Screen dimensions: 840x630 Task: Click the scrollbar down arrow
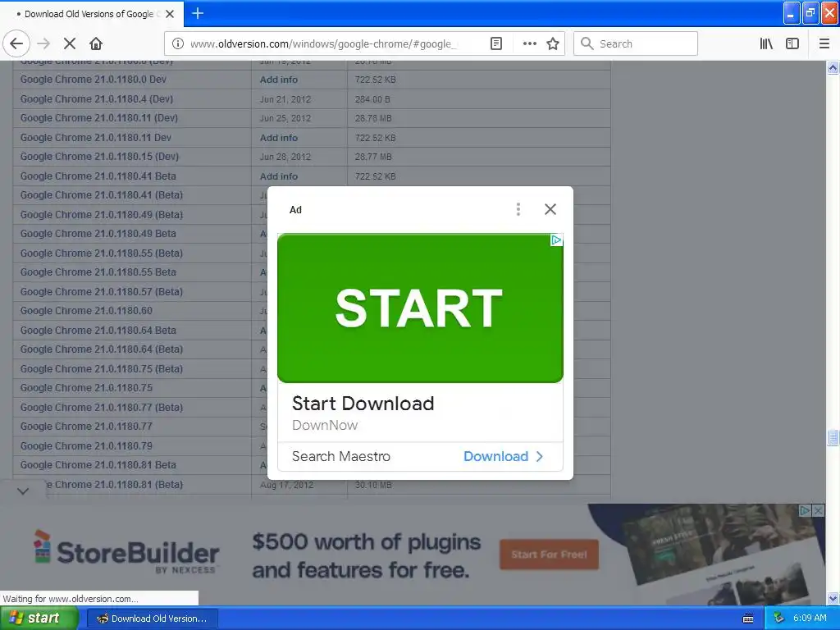pyautogui.click(x=833, y=598)
